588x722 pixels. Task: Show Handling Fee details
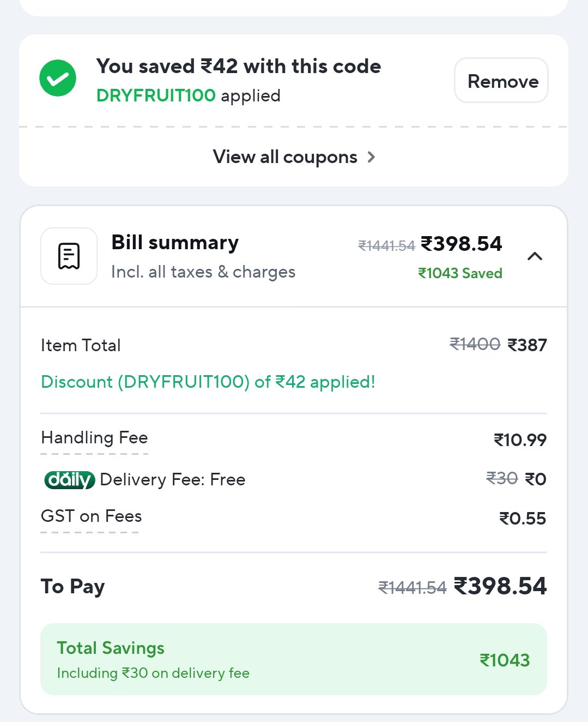[x=94, y=438]
